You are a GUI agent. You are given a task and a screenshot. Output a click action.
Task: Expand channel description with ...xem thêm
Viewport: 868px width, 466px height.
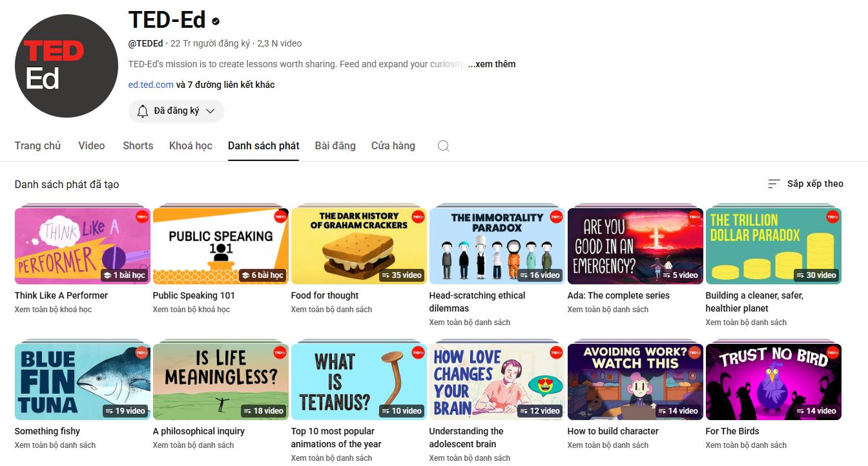(x=491, y=64)
